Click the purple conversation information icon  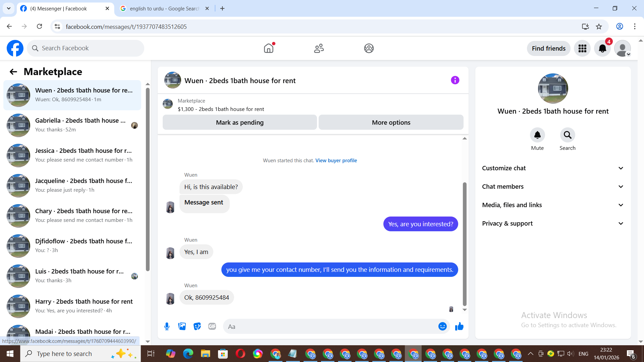[455, 80]
